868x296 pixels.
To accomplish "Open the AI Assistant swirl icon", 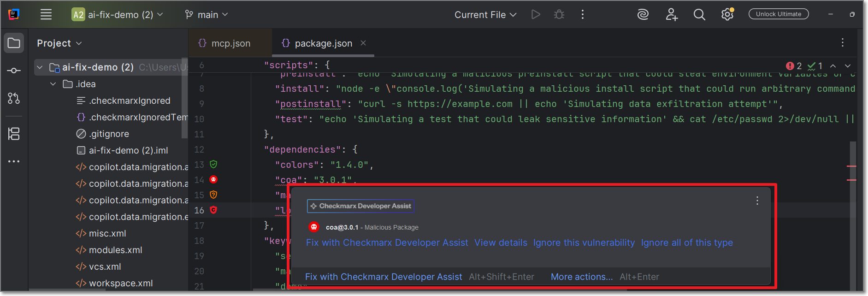I will 643,15.
